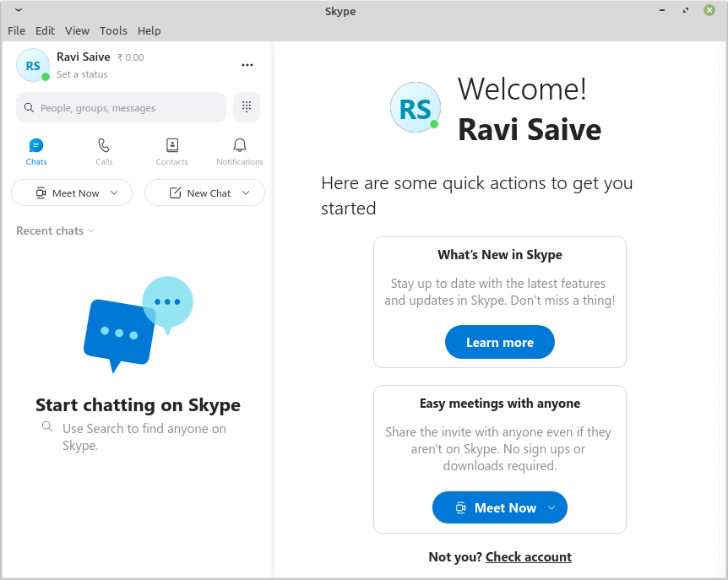Viewport: 728px width, 580px height.
Task: Click the search field for people, groups, messages
Action: [x=122, y=108]
